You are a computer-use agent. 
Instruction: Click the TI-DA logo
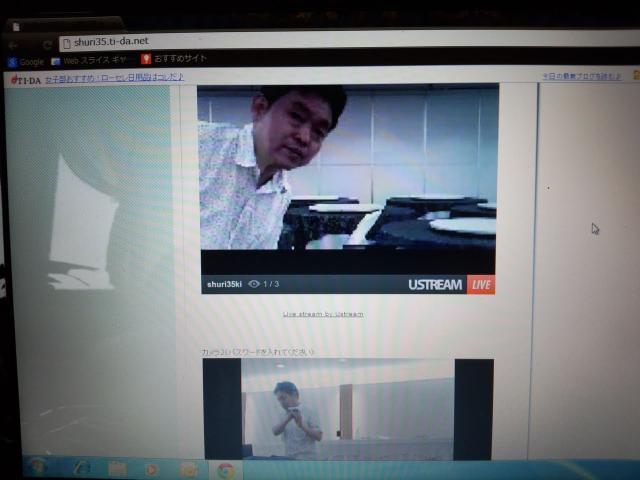click(x=26, y=80)
